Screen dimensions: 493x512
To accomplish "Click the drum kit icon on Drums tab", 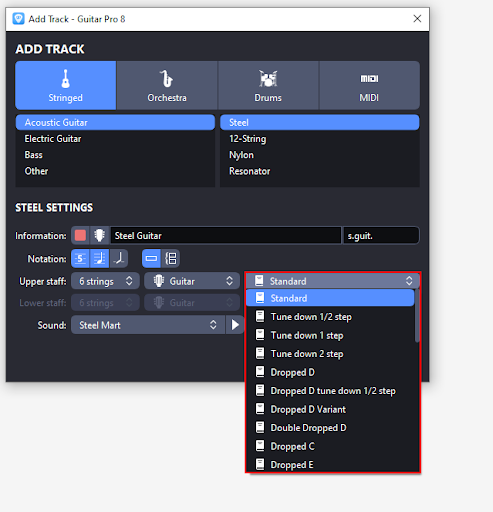I will pyautogui.click(x=268, y=79).
